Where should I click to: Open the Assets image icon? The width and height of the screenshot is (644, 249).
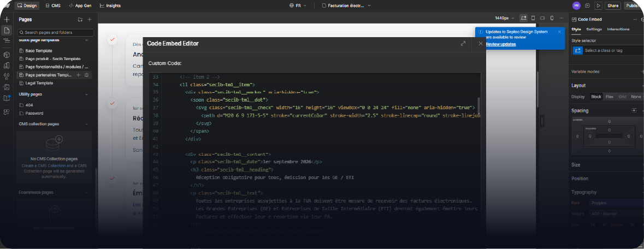click(7, 87)
